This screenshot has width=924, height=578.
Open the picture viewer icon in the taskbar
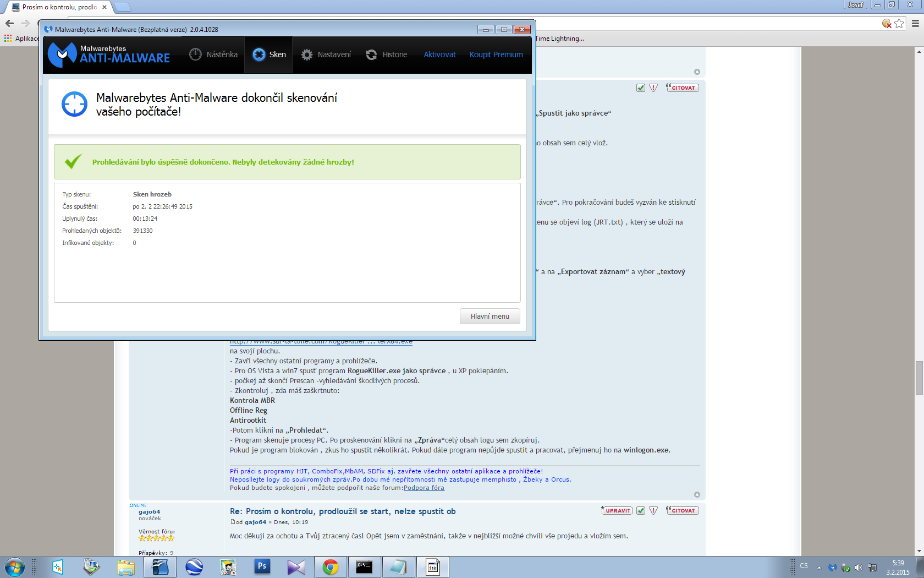point(92,567)
